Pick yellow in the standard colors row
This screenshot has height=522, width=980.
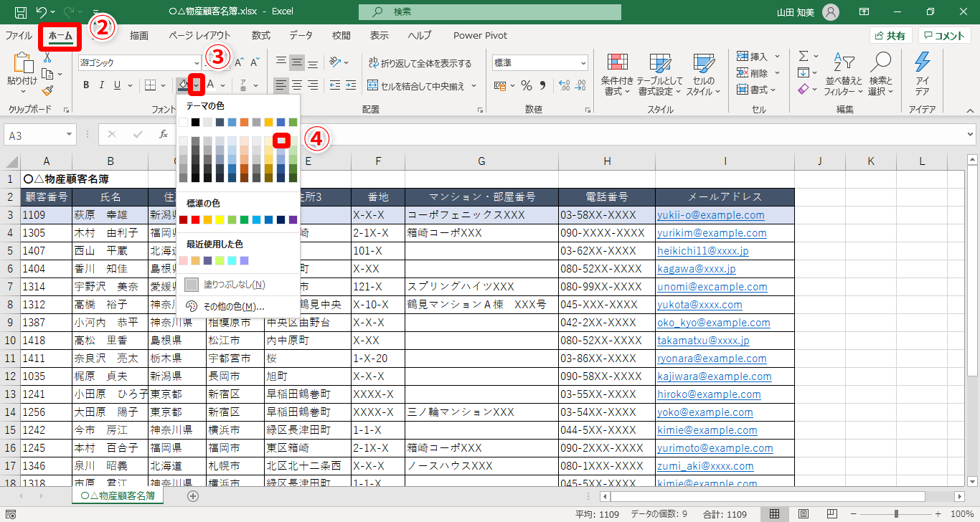point(220,219)
